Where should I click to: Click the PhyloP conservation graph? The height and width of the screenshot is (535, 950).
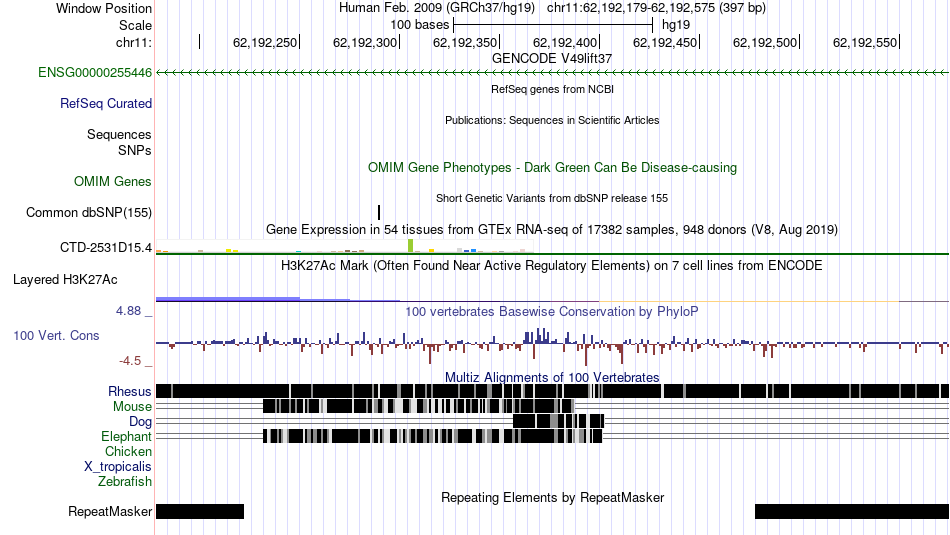pos(552,345)
